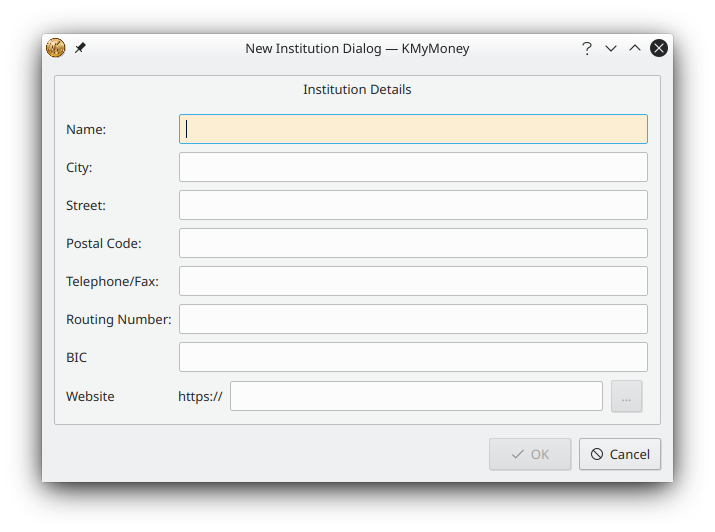715x532 pixels.
Task: Place the cursor in the BIC field
Action: click(413, 357)
